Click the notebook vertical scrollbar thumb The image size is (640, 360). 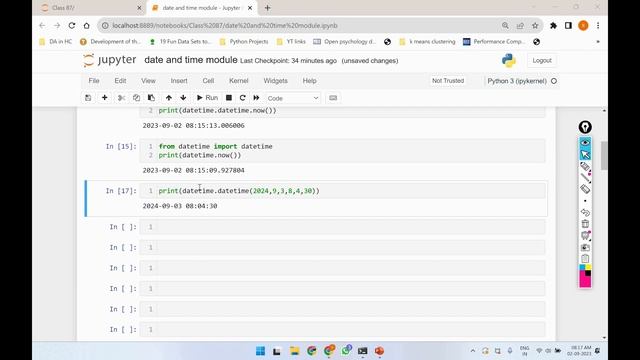point(604,156)
